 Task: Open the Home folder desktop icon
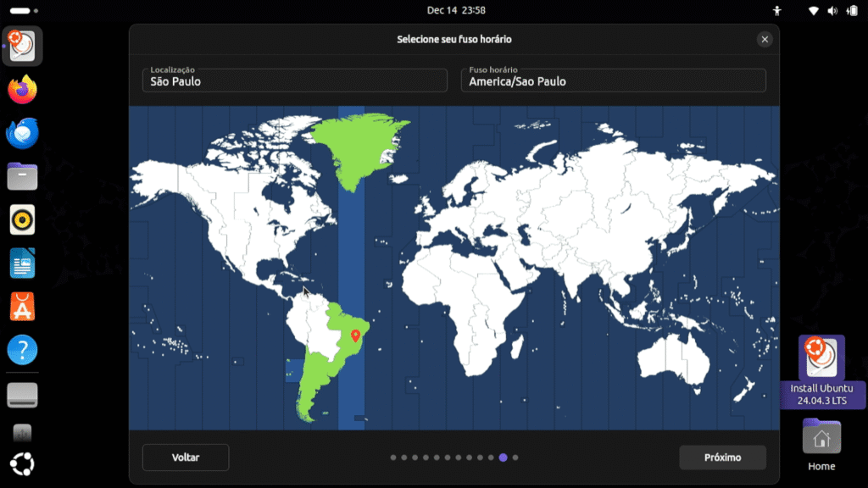click(821, 439)
